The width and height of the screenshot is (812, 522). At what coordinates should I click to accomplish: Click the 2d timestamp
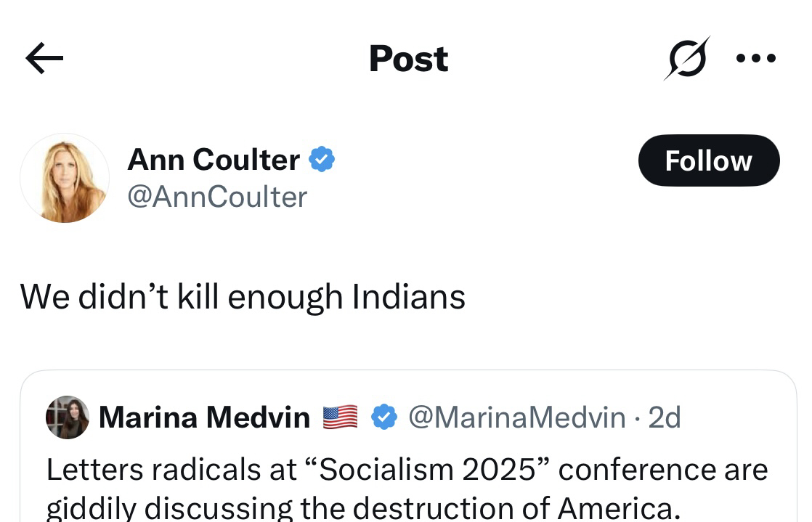pos(664,417)
